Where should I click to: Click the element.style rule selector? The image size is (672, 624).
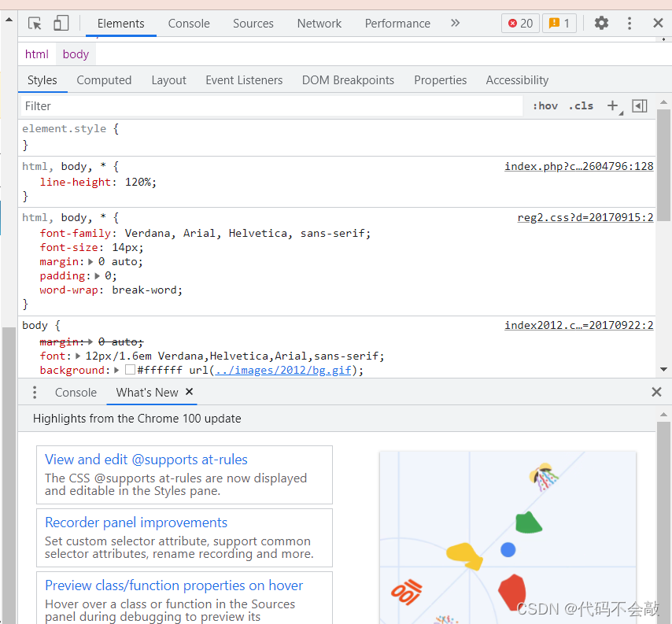tap(65, 128)
